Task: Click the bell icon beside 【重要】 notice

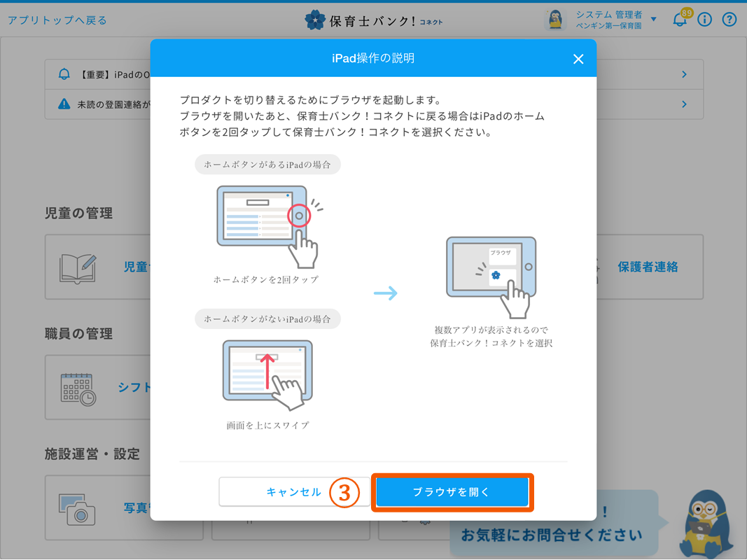Action: point(64,74)
